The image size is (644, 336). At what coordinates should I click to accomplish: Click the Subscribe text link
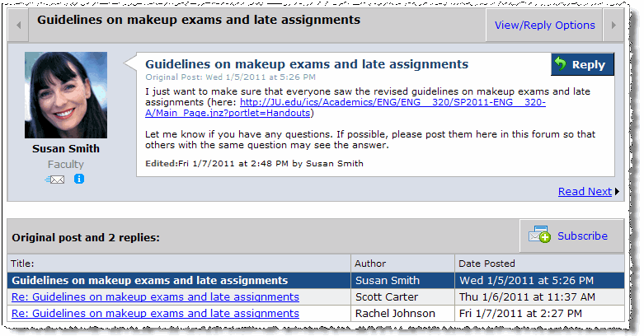[582, 236]
